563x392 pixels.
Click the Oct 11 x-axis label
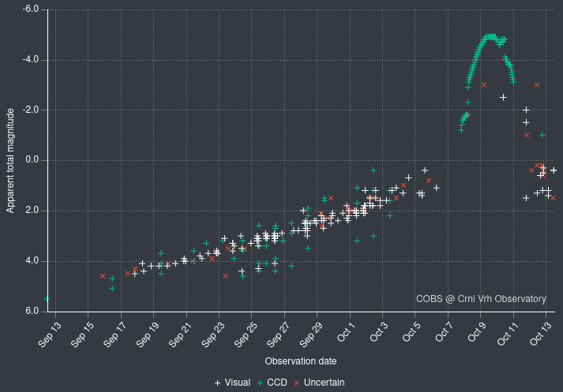click(509, 334)
